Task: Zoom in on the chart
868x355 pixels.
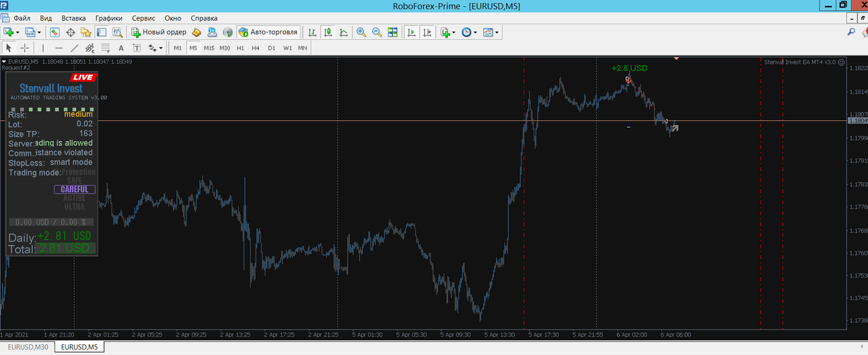Action: 361,32
